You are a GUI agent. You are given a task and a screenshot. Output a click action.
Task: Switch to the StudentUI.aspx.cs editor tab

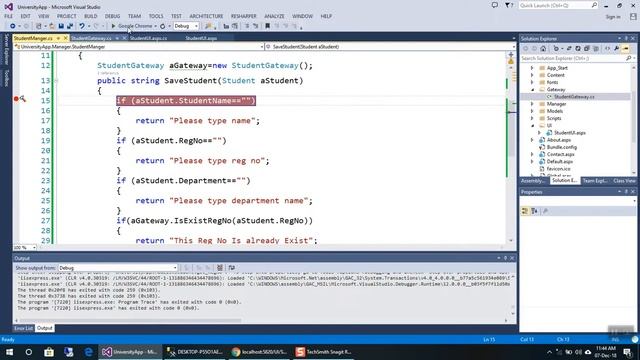point(149,38)
